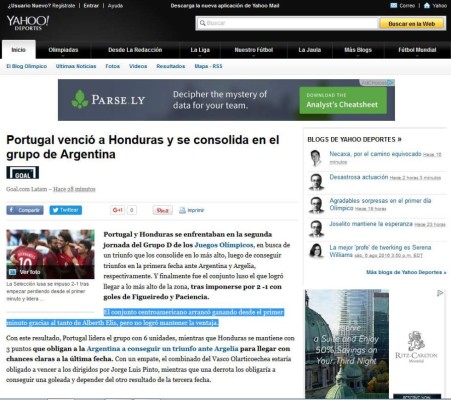Open Joselito mantiene la esperanza post
451x400 pixels.
pos(371,224)
